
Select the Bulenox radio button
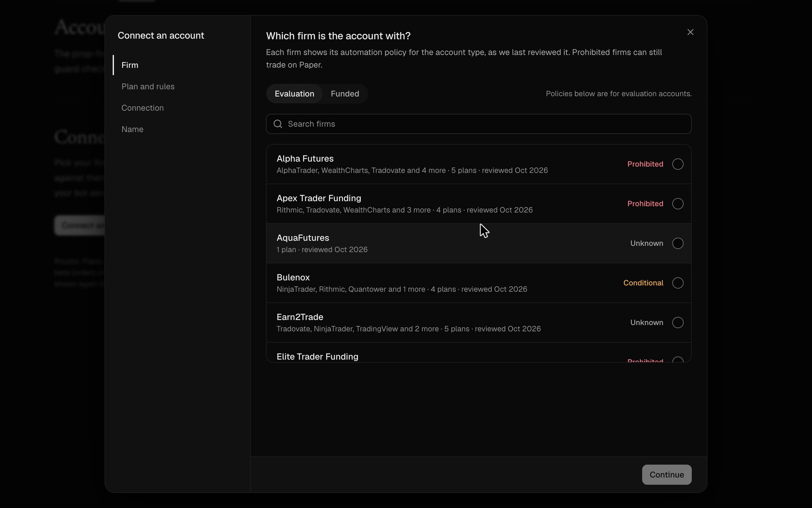[x=678, y=283]
